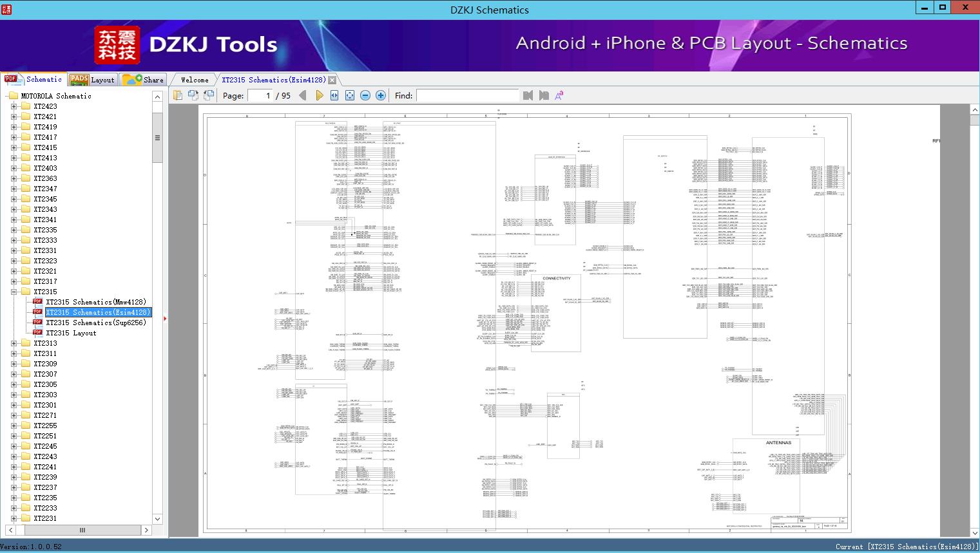Click the page number input field
Viewport: 980px width, 553px height.
[x=260, y=95]
